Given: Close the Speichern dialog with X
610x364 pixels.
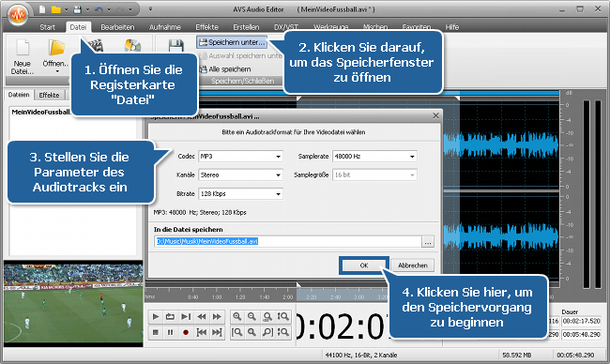Looking at the screenshot, I should pyautogui.click(x=435, y=115).
